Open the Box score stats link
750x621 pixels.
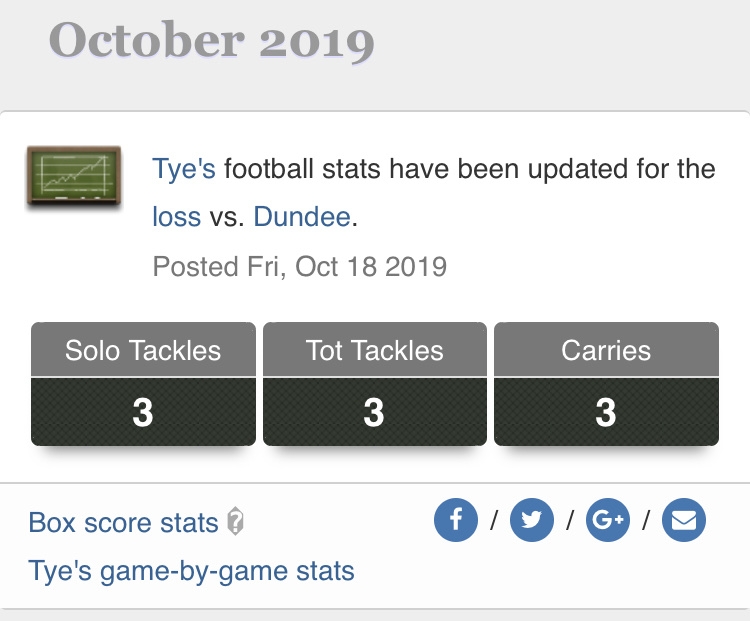[123, 522]
